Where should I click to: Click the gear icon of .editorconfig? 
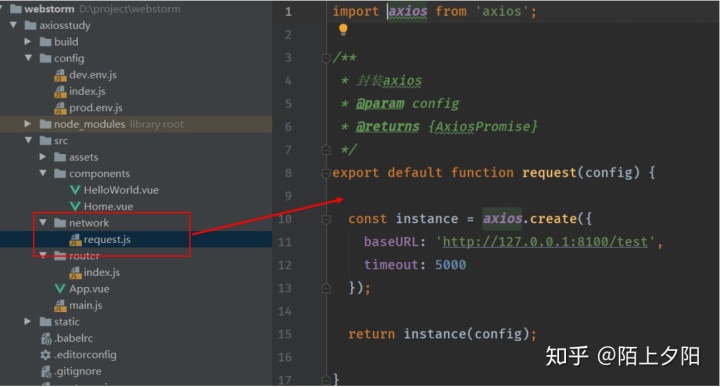click(x=45, y=355)
